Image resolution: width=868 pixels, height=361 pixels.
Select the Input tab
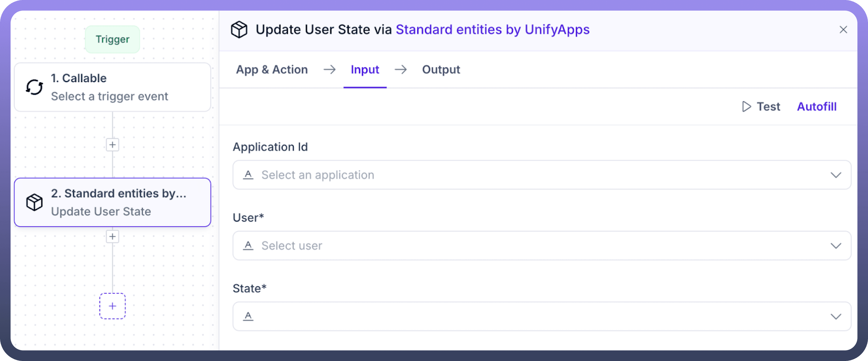pyautogui.click(x=365, y=69)
